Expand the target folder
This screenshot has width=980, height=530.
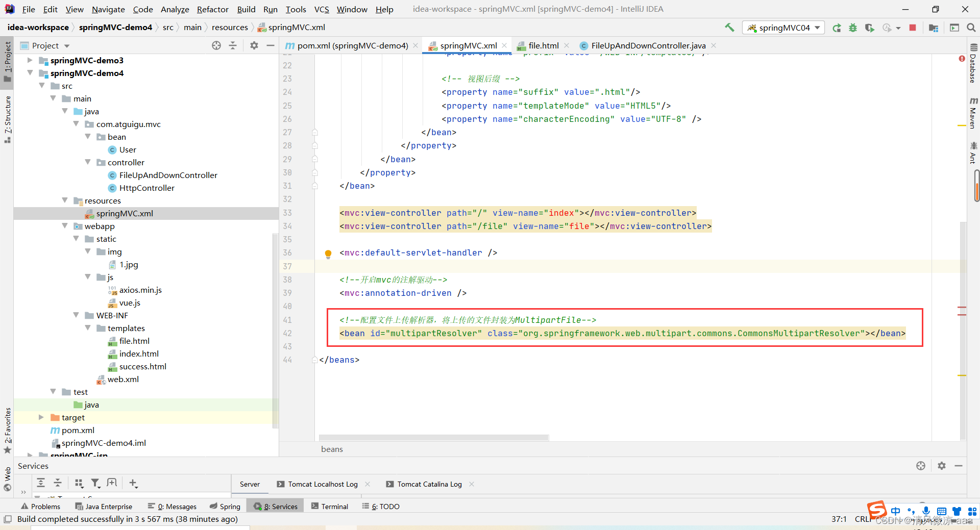click(41, 417)
